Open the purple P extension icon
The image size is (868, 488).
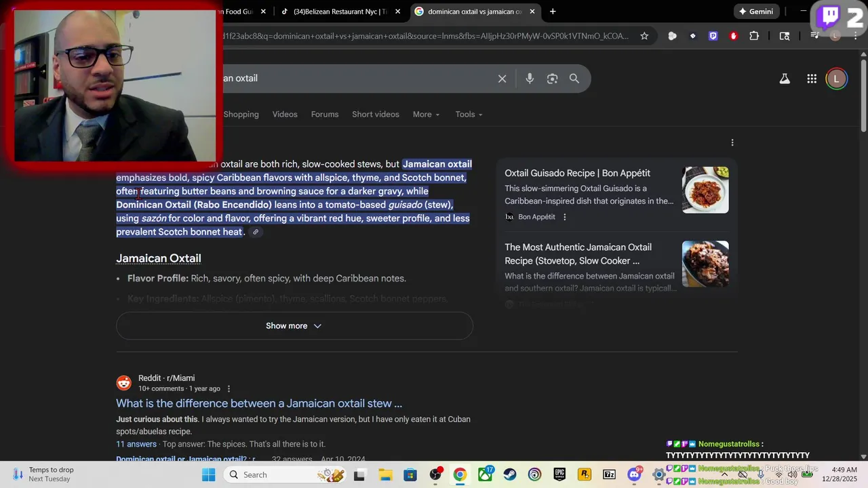(x=713, y=36)
